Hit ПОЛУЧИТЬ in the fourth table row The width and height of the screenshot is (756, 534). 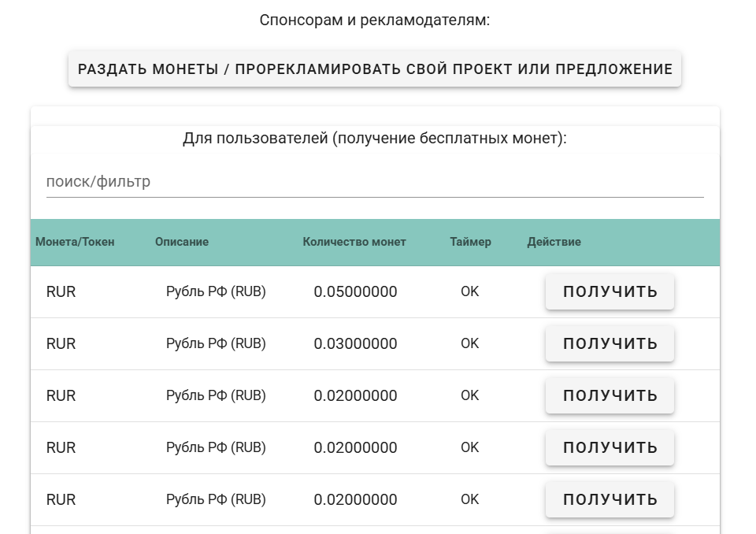[x=610, y=447]
